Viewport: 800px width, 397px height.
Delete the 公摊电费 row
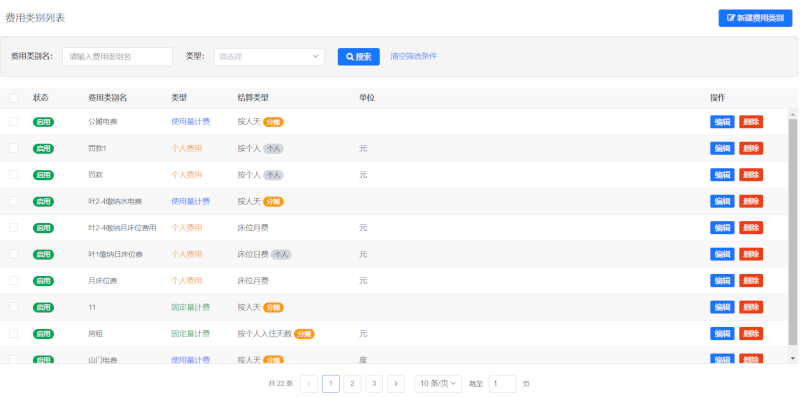pos(751,122)
